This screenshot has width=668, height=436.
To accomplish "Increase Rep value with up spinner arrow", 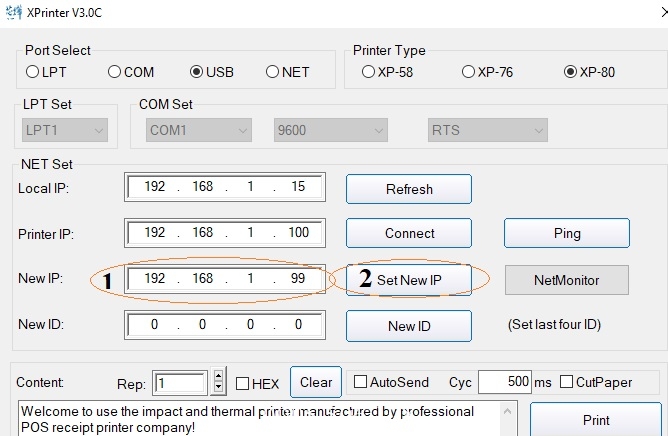I will pos(219,376).
